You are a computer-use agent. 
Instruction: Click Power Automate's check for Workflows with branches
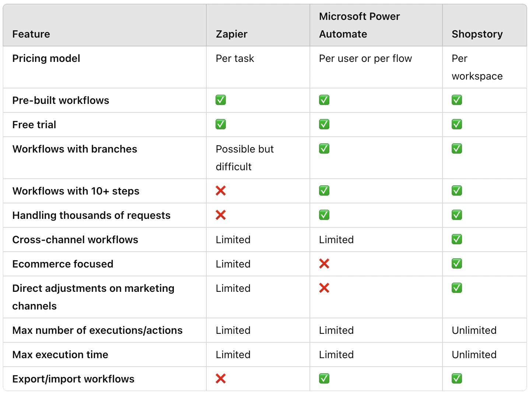(x=324, y=148)
